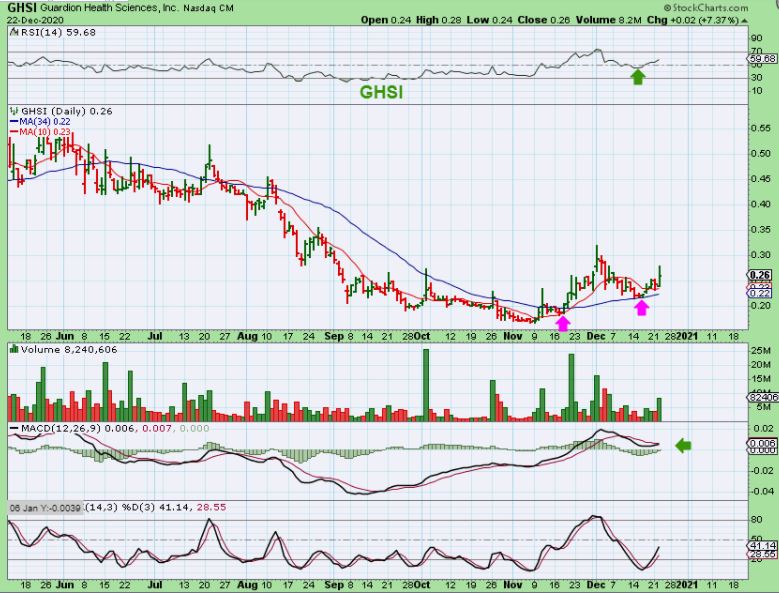
Task: Click the MA(34) 0.22 legend entry
Action: (45, 122)
